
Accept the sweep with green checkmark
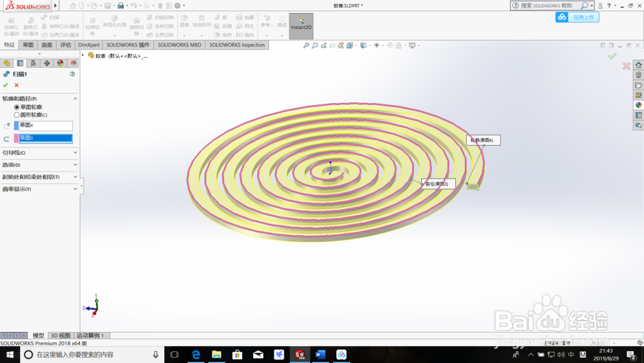click(x=5, y=85)
